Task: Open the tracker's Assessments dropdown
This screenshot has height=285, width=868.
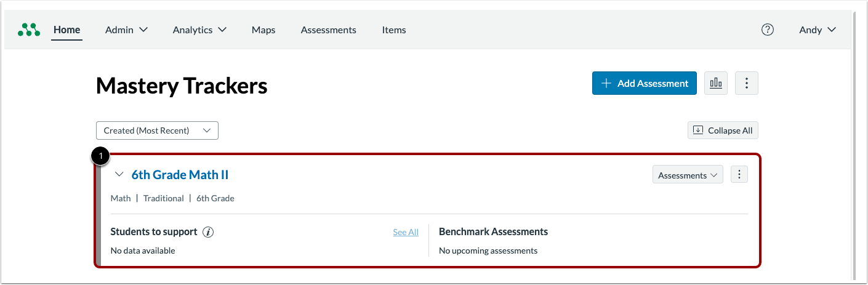Action: point(688,175)
